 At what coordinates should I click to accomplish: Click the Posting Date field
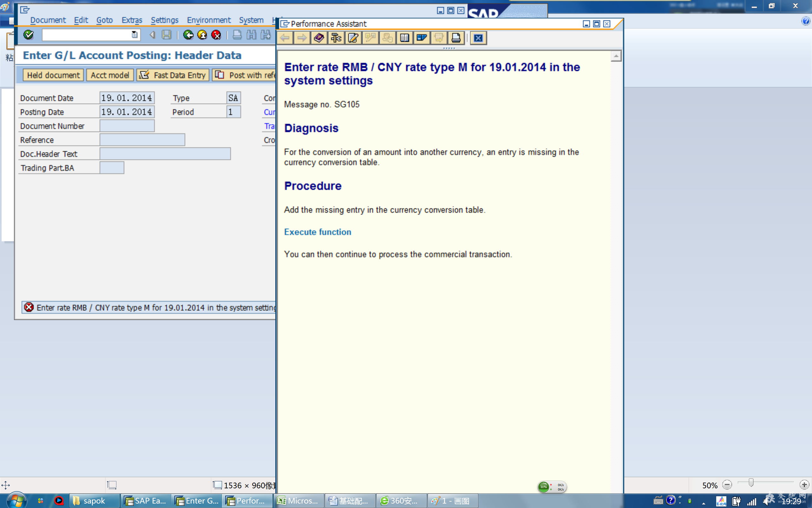tap(127, 112)
